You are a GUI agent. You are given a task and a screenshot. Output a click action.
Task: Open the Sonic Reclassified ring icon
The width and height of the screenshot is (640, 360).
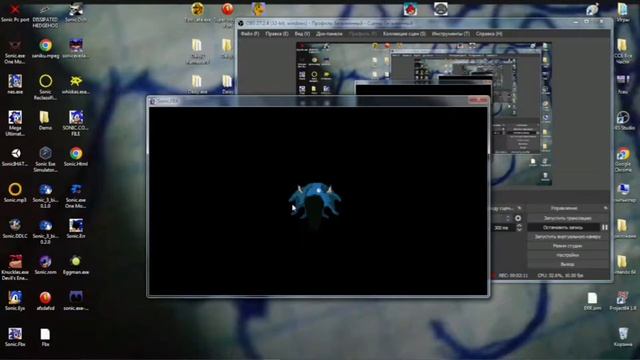45,81
